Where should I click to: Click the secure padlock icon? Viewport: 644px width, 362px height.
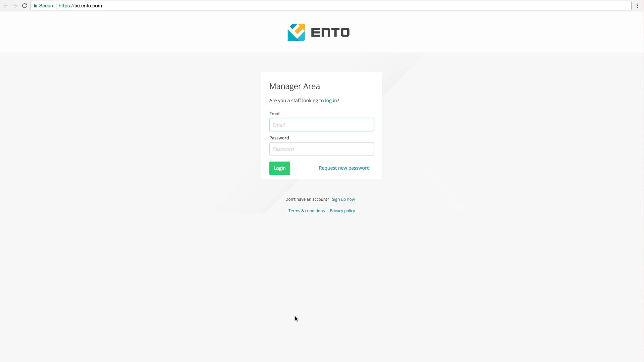35,5
